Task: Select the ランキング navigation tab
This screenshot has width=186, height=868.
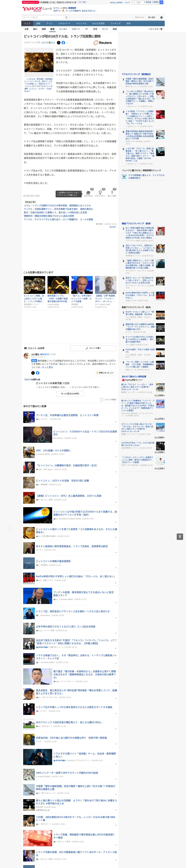Action: (x=115, y=24)
